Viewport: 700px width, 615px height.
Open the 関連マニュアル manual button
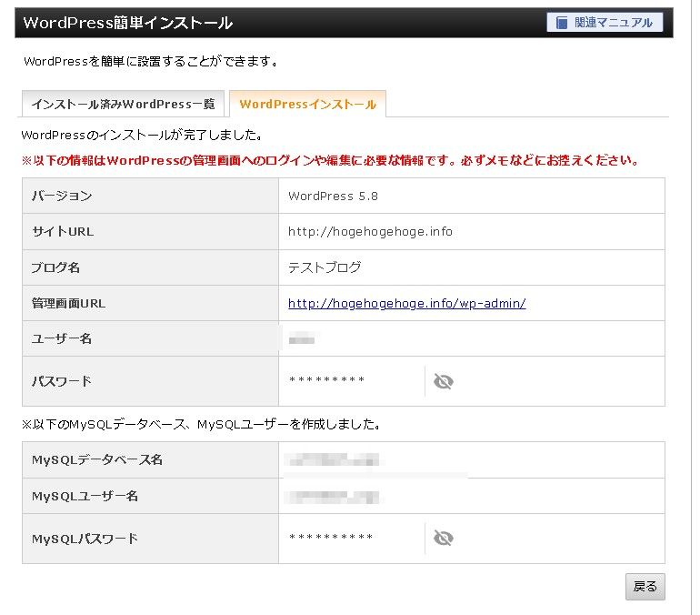(605, 23)
